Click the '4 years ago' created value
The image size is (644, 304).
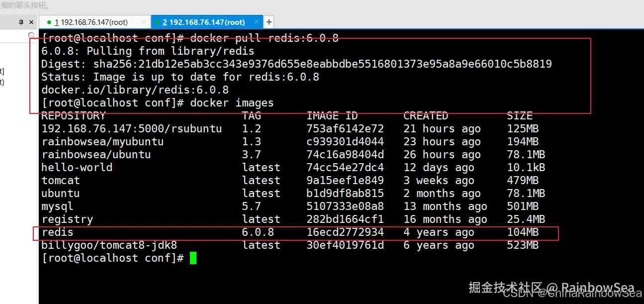coord(439,232)
